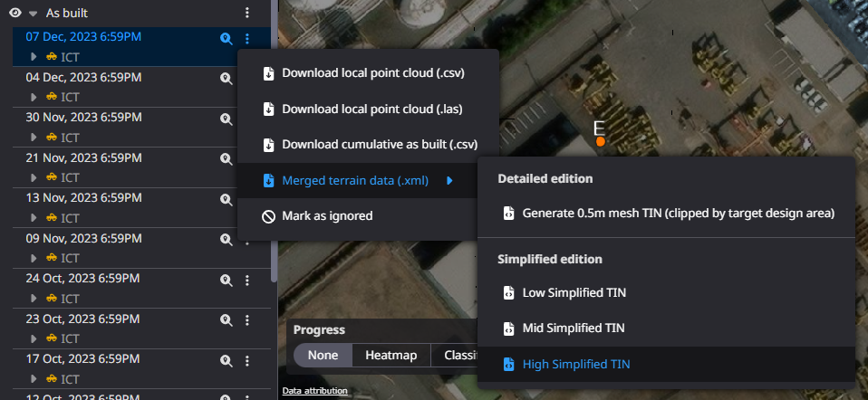This screenshot has width=868, height=400.
Task: Expand ICT under 23 Oct, 2023
Action: (34, 338)
